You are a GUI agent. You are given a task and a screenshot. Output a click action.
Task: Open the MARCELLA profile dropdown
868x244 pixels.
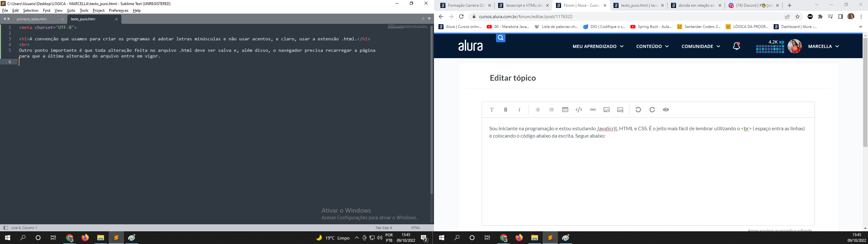tap(823, 46)
